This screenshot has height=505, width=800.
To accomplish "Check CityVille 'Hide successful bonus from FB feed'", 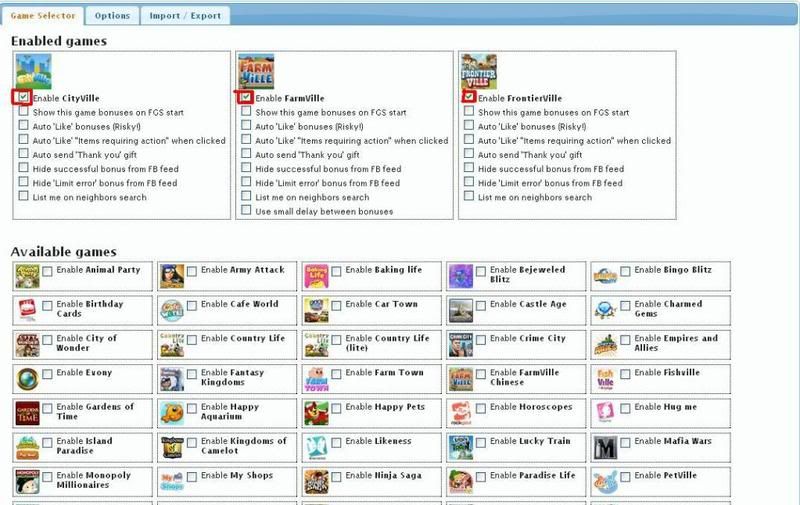I will pos(23,167).
